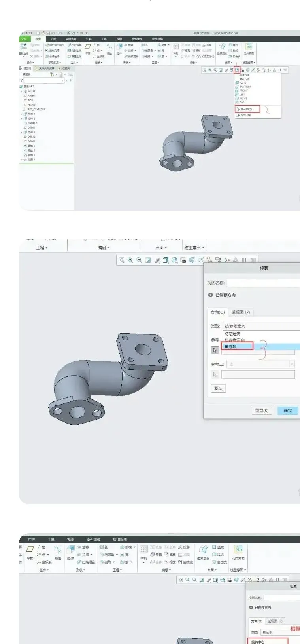Click 平面 (Plane) tool in bottom screenshot ribbon
The height and width of the screenshot is (644, 300).
30,553
